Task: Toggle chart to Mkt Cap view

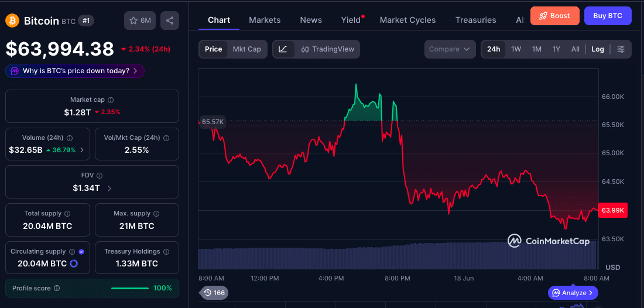Action: (x=247, y=49)
